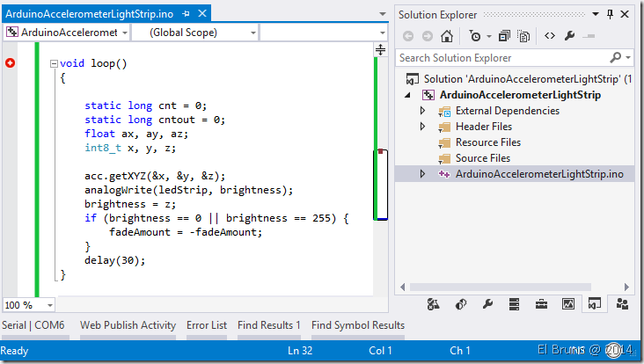Switch to the Error List tab

pyautogui.click(x=207, y=325)
